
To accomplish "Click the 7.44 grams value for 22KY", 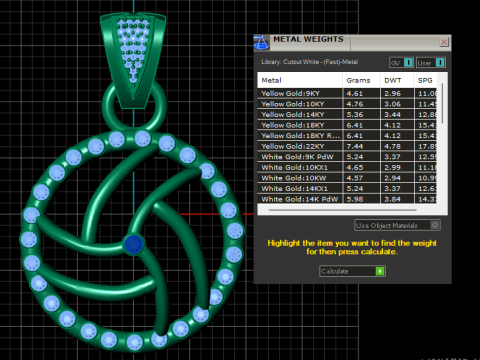I will tap(355, 146).
